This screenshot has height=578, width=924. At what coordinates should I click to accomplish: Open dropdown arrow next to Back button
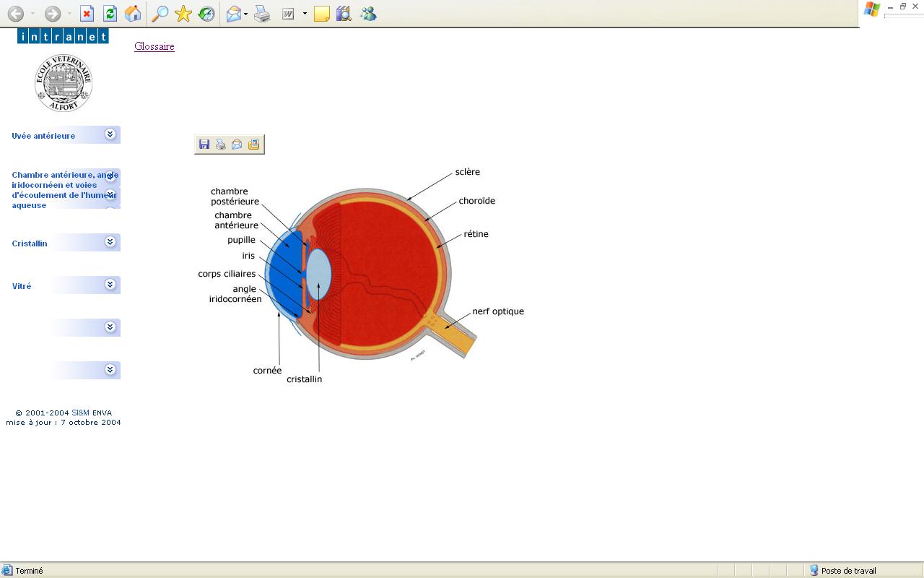(x=32, y=14)
